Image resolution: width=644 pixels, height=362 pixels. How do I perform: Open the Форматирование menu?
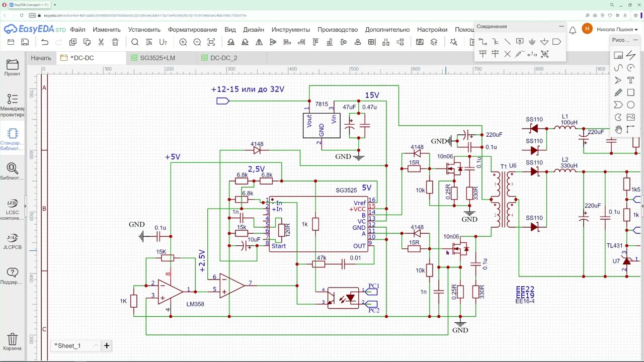192,30
